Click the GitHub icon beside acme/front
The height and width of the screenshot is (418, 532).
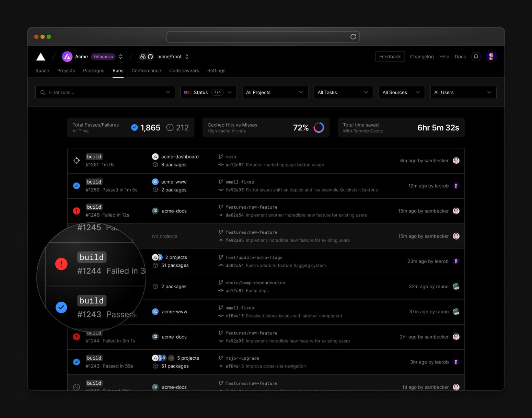[x=150, y=57]
